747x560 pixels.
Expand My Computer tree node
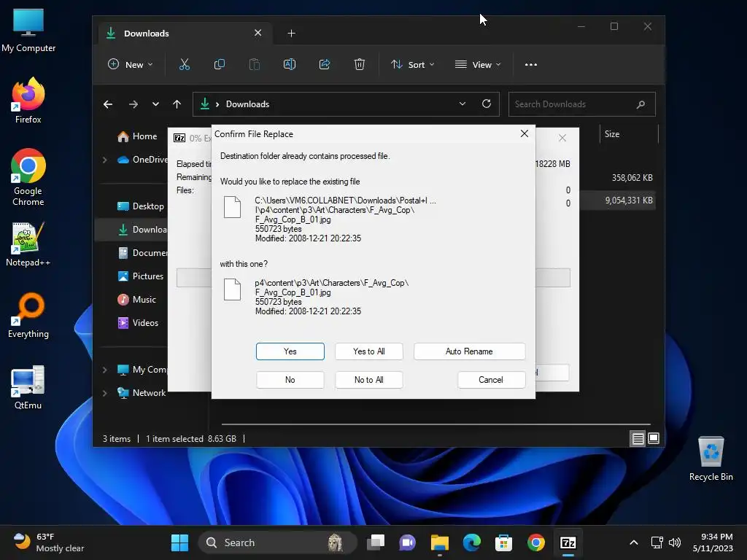point(105,370)
